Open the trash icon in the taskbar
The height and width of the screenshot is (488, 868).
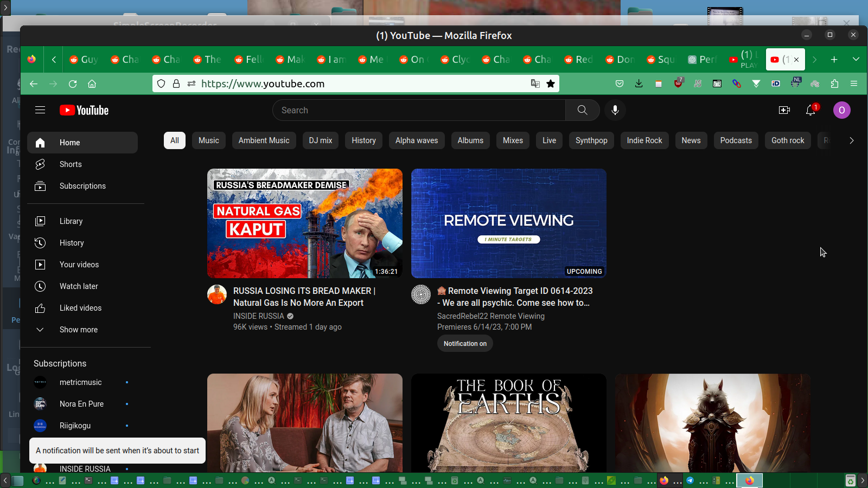[x=851, y=480]
